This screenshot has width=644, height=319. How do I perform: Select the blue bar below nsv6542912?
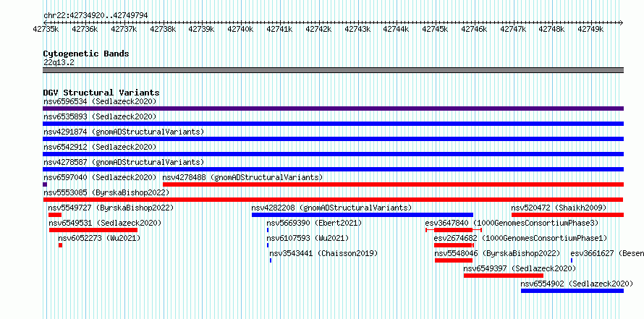click(333, 154)
